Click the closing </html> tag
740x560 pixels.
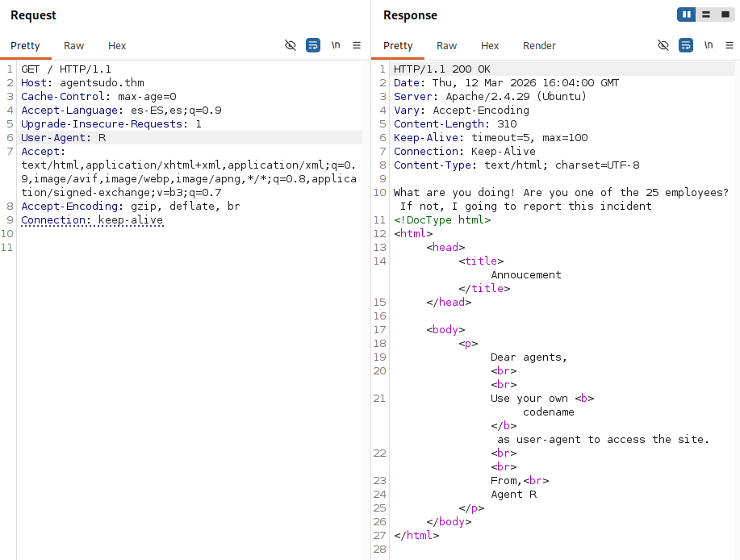pyautogui.click(x=416, y=536)
